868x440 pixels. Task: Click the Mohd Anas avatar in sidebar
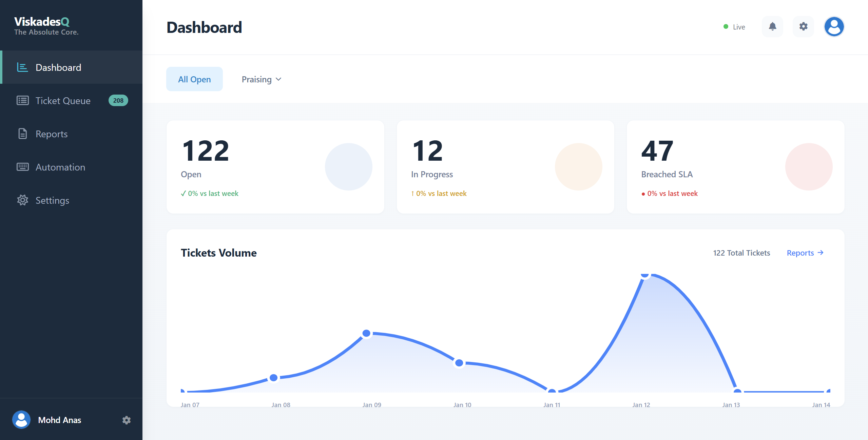click(x=21, y=420)
